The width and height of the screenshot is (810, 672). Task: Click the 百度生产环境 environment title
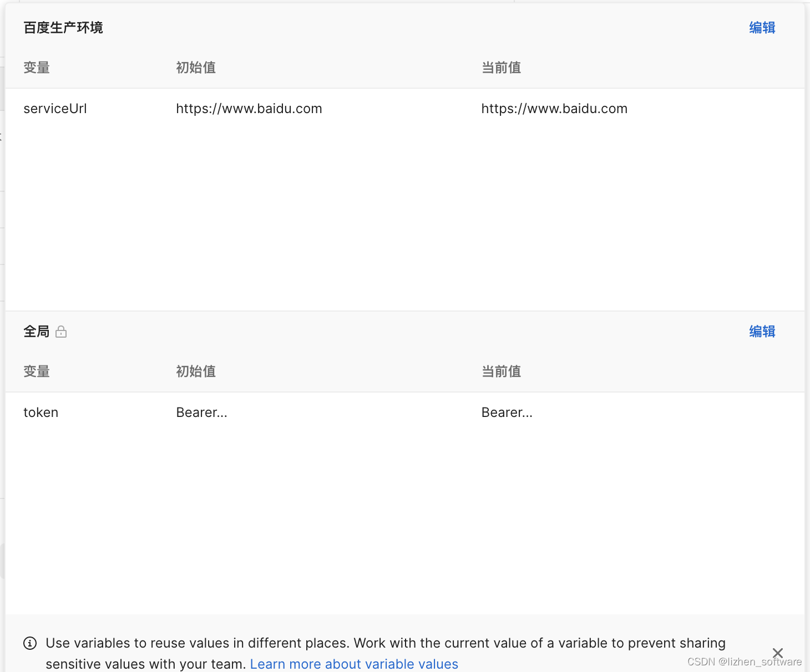click(63, 28)
